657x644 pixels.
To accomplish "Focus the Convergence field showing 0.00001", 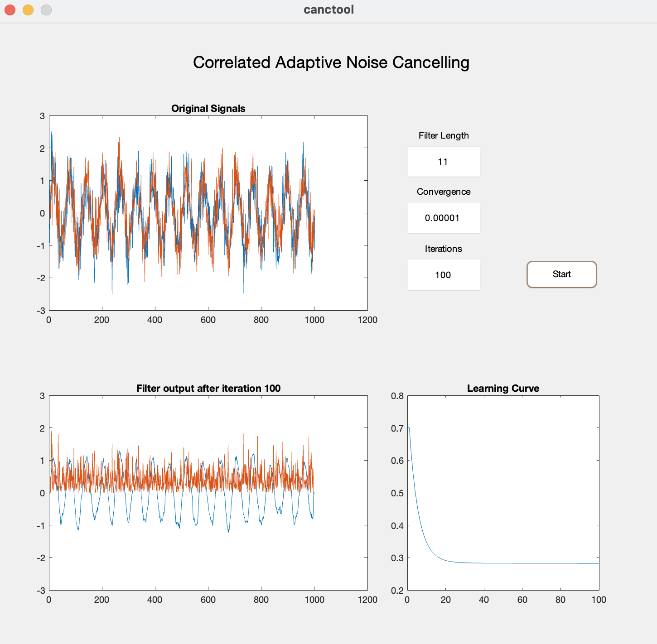I will [444, 218].
